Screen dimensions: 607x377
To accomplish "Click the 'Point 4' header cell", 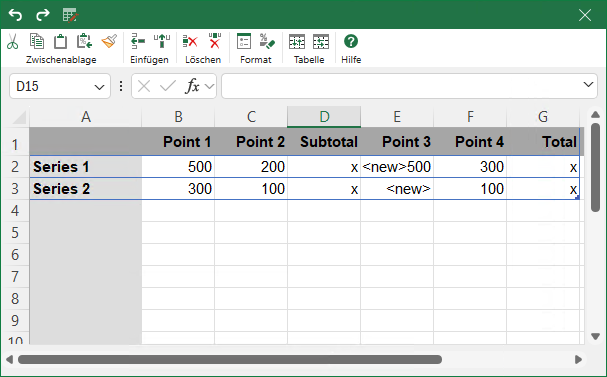I will click(470, 142).
